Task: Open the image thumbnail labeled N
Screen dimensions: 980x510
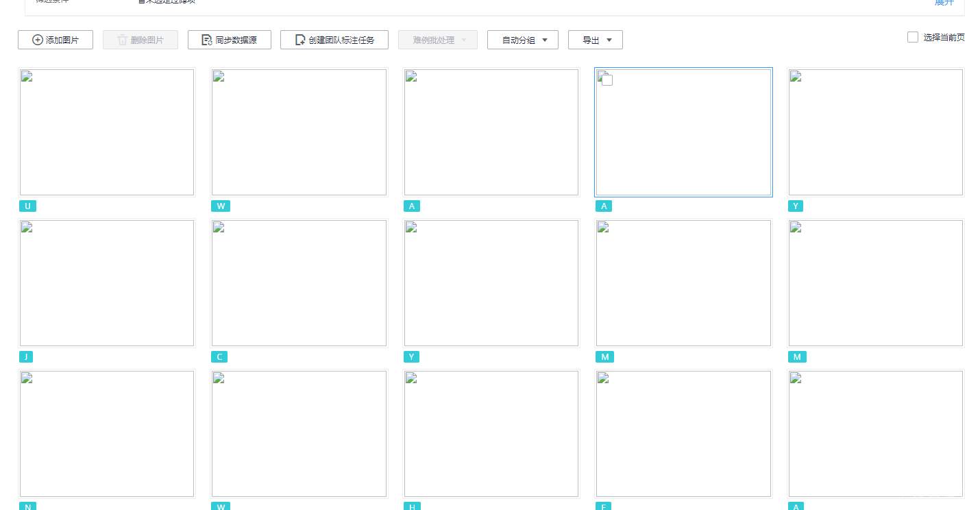Action: pyautogui.click(x=107, y=434)
